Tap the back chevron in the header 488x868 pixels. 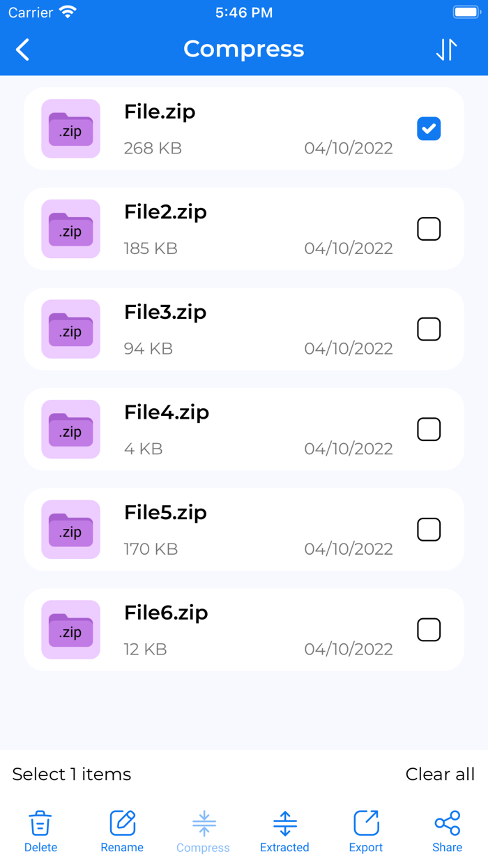[x=21, y=50]
